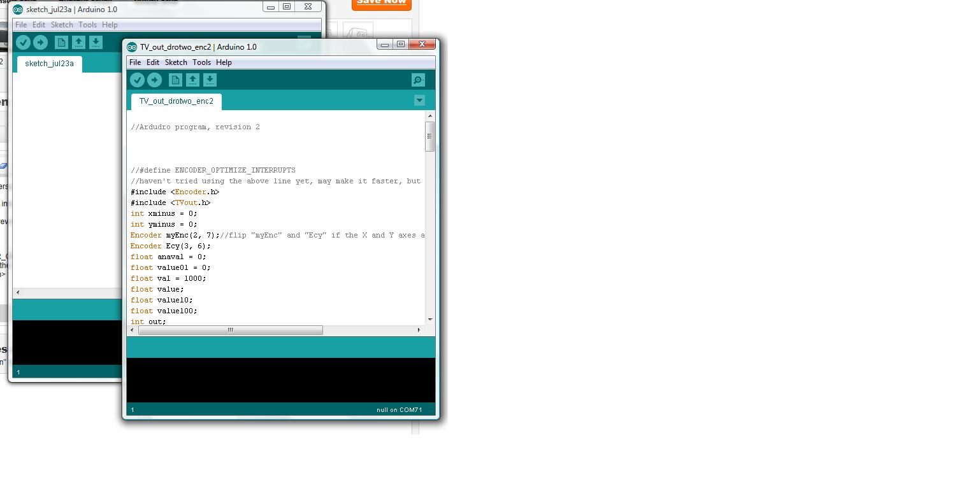
Task: Click Open sketch icon in TV_out_drotwo_enc2 window
Action: 192,80
